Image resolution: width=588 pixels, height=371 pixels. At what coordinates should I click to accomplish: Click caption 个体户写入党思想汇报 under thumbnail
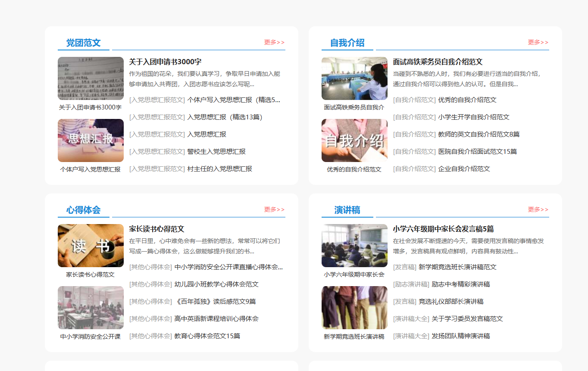coord(90,169)
